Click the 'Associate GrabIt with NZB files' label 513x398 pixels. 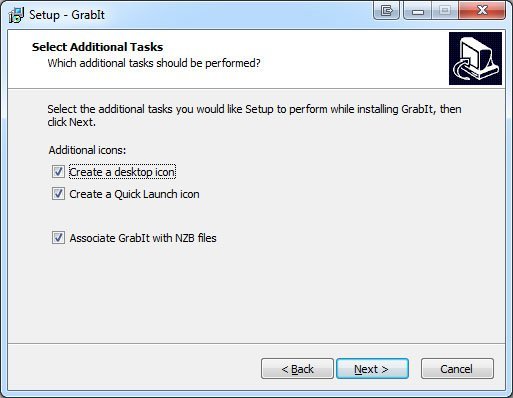[x=143, y=238]
